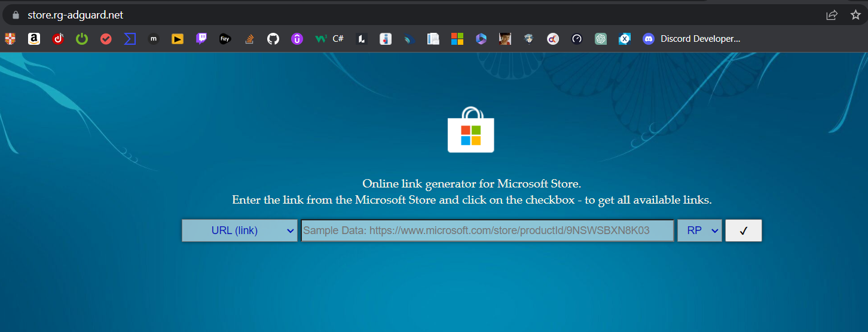Open the white bookmark with red-blue figure
868x332 pixels.
[386, 39]
